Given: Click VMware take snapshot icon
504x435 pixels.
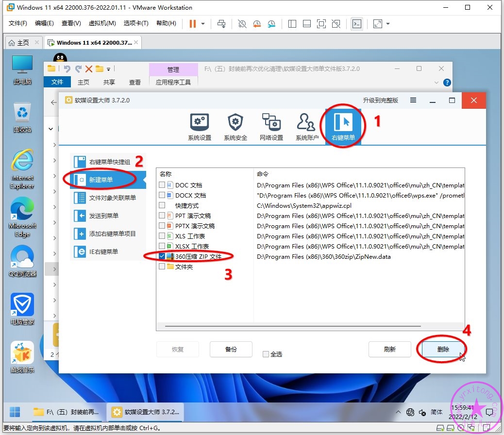Looking at the screenshot, I should coord(242,23).
